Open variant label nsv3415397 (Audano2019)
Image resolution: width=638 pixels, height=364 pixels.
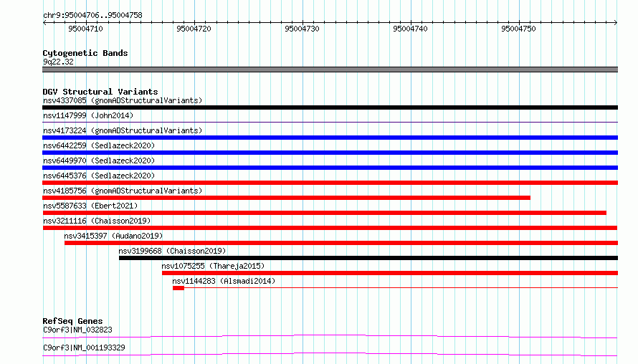(113, 236)
